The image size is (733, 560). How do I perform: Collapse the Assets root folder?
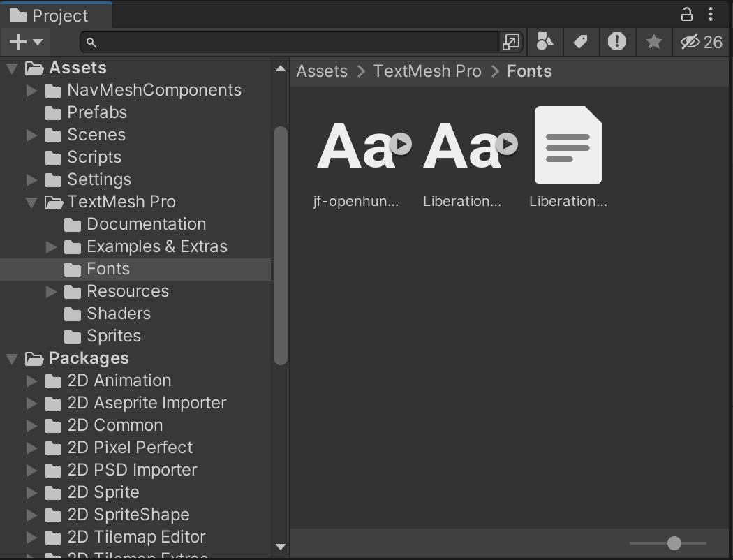click(12, 68)
